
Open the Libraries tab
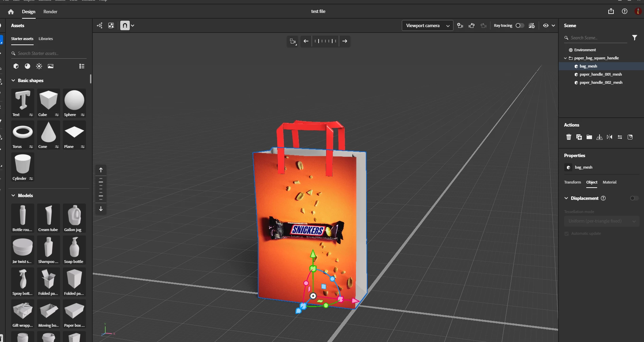coord(46,39)
